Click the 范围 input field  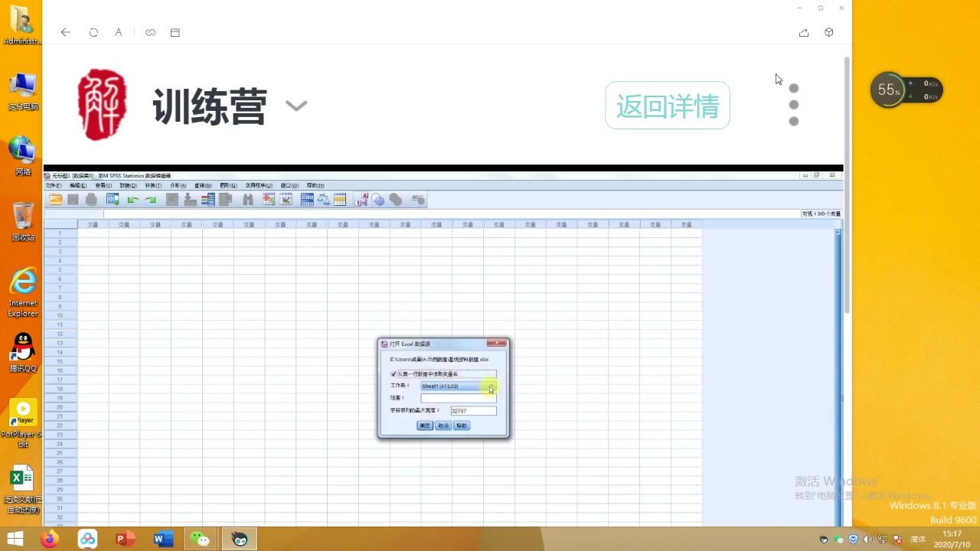459,399
